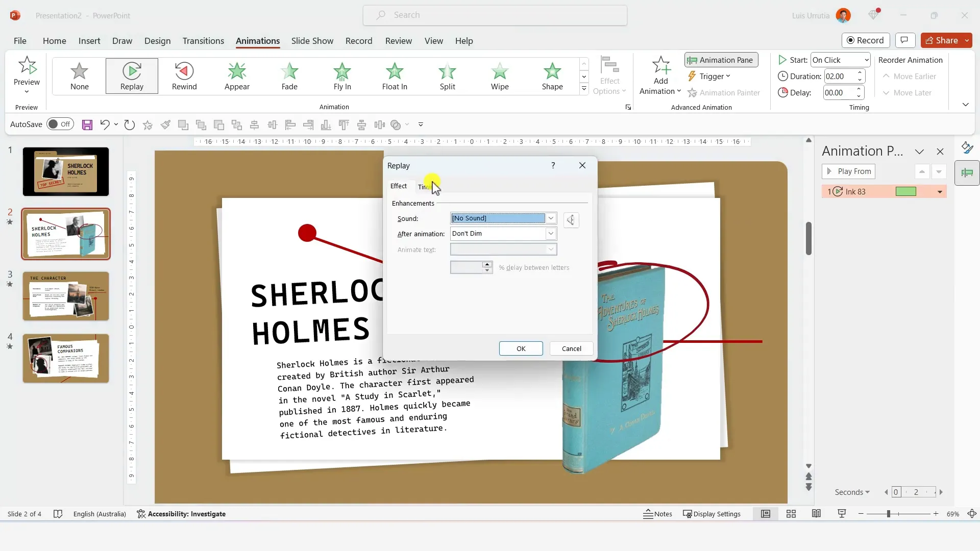Image resolution: width=980 pixels, height=551 pixels.
Task: Select the None animation option
Action: pyautogui.click(x=79, y=76)
